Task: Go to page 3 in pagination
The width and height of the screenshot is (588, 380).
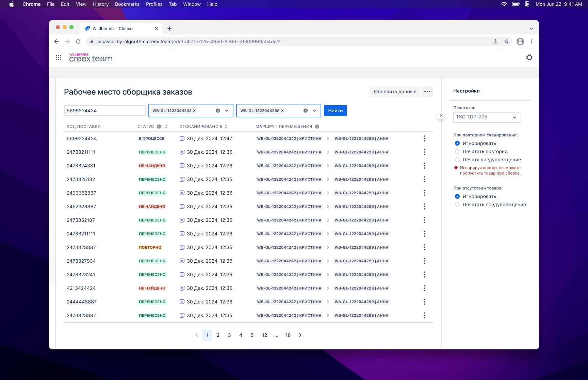Action: [x=229, y=335]
